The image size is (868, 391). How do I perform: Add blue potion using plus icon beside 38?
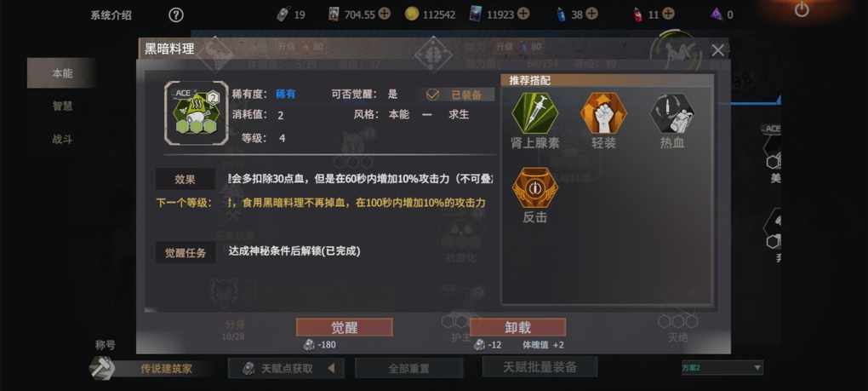pyautogui.click(x=591, y=14)
